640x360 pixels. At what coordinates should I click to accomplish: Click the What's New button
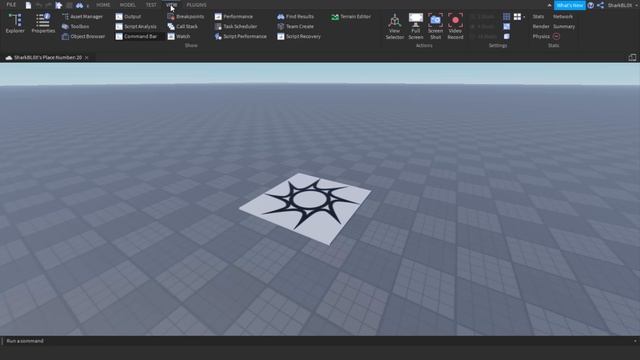click(x=570, y=5)
